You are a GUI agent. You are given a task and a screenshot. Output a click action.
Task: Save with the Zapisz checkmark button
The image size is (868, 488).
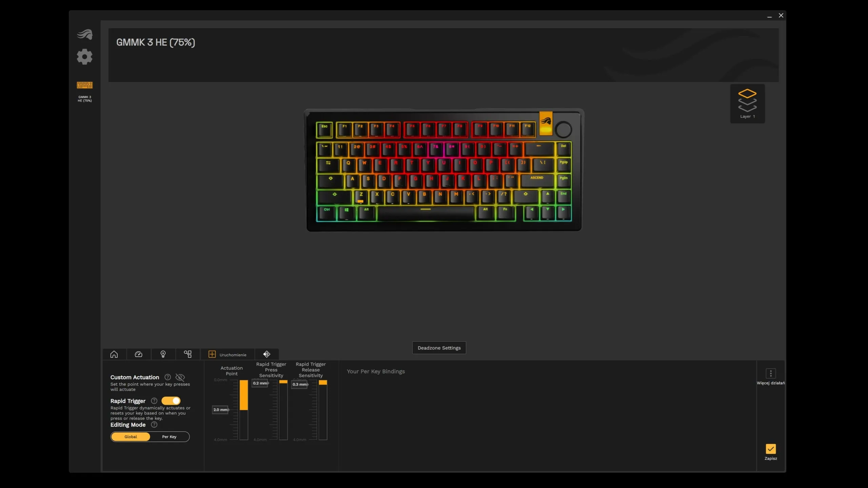coord(771,452)
